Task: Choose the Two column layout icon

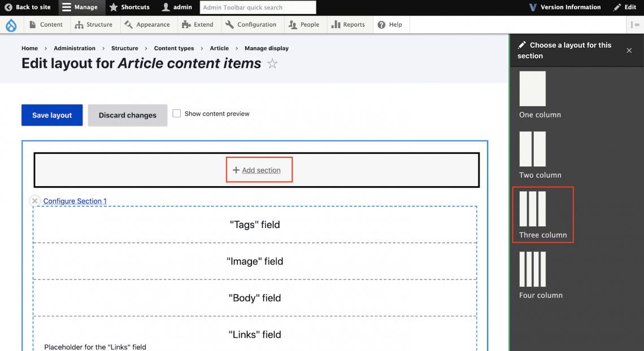Action: [x=532, y=149]
